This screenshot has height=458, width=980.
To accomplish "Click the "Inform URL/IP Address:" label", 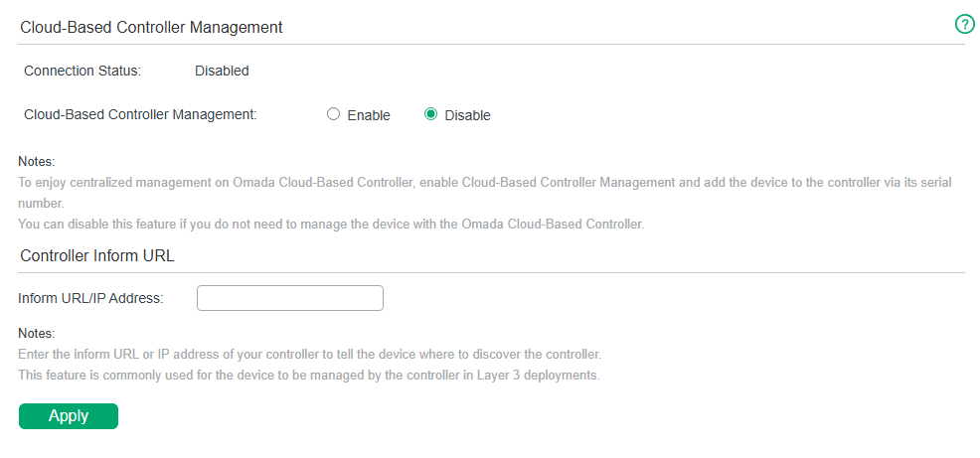I will tap(91, 299).
